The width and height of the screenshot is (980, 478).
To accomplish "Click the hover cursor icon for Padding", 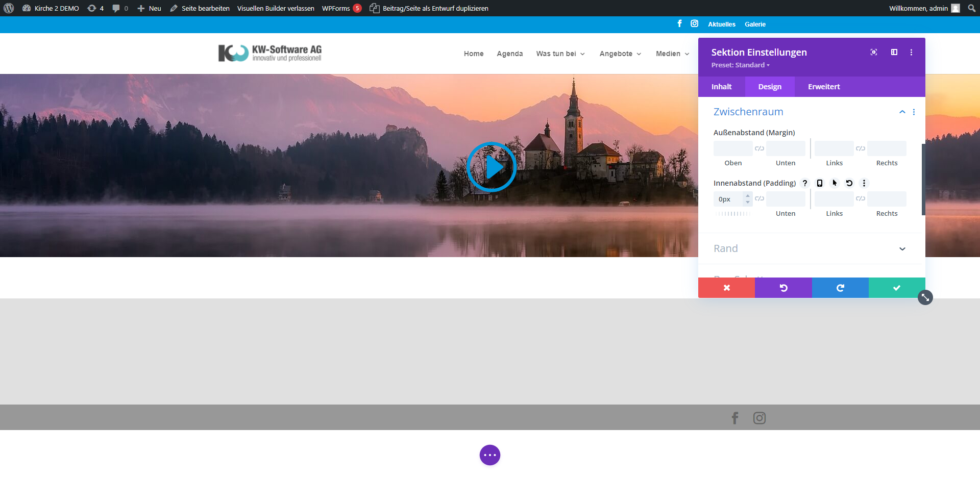I will click(835, 183).
